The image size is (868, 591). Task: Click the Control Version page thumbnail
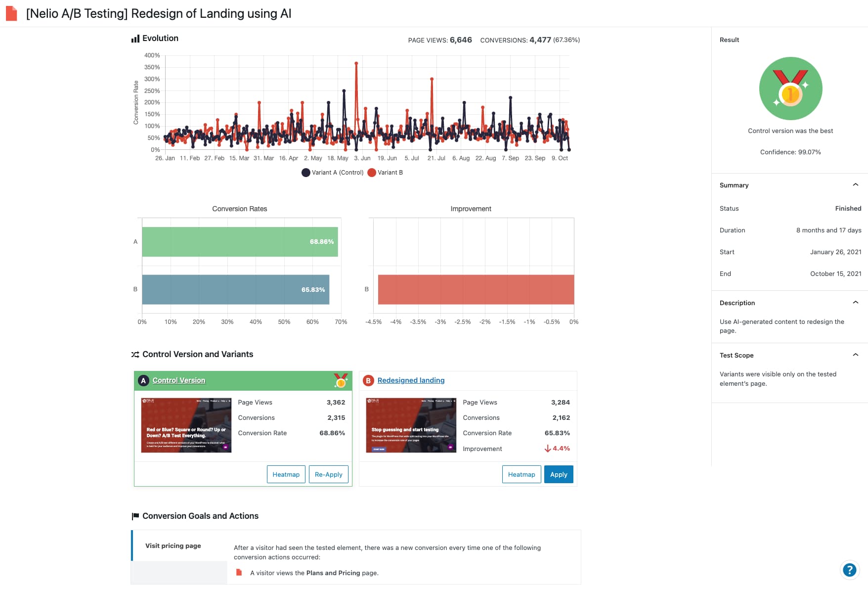(186, 425)
